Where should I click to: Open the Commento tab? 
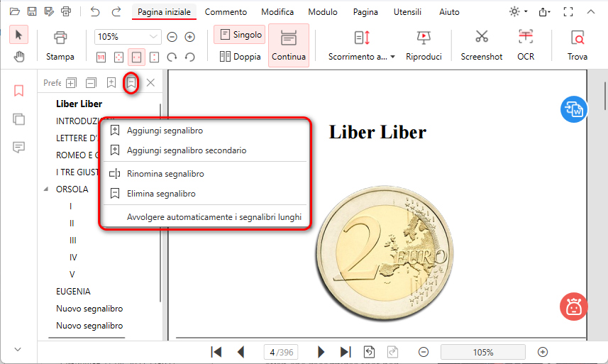click(226, 12)
